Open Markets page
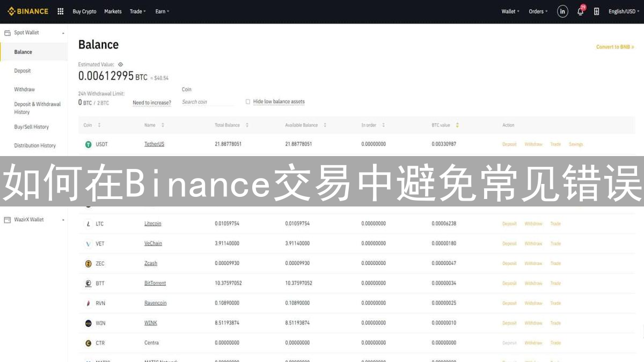This screenshot has height=362, width=644. tap(113, 11)
